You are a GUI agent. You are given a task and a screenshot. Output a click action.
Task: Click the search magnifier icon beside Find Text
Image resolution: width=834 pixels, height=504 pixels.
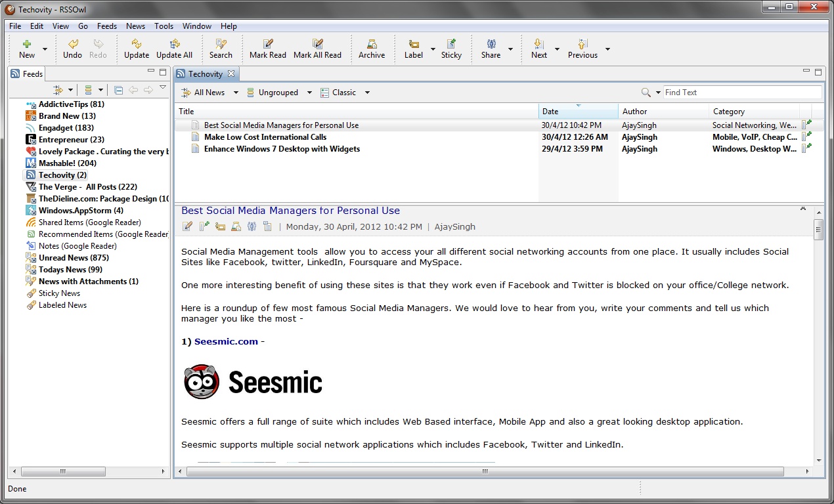[646, 93]
